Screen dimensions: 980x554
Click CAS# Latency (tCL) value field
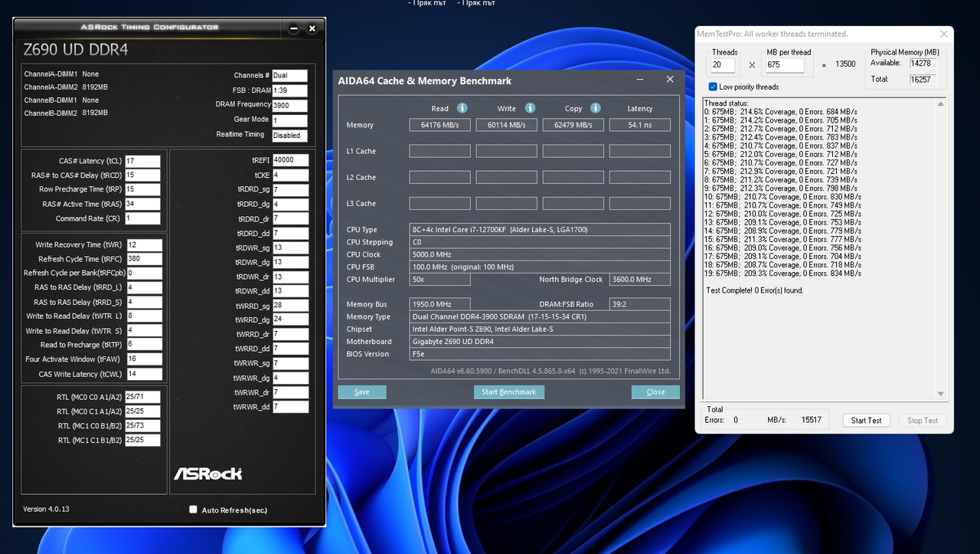(142, 161)
